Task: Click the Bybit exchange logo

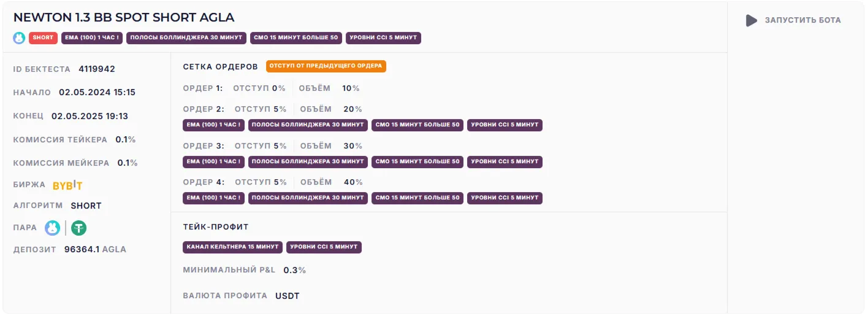Action: pos(67,186)
